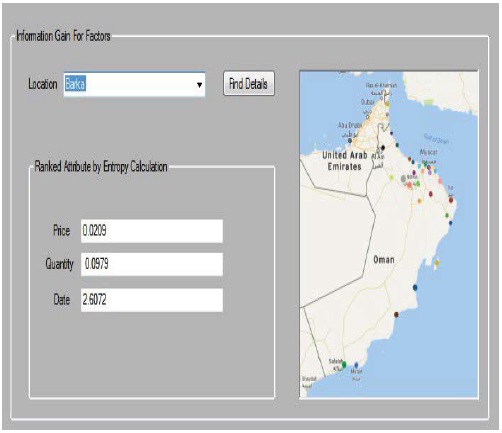Select the Barka text in Location box

[75, 84]
